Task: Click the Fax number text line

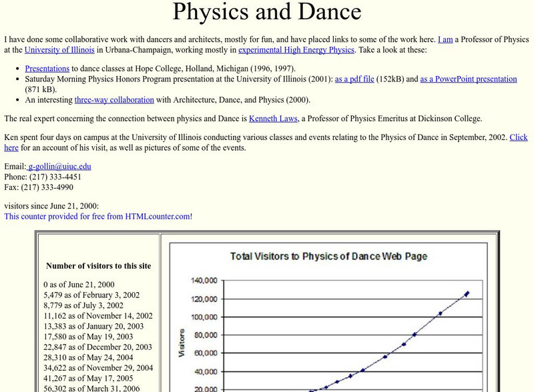Action: click(40, 186)
